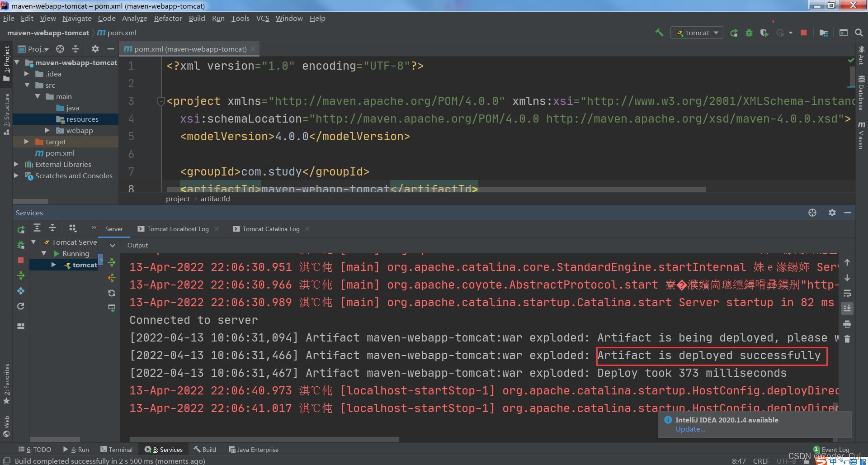The image size is (868, 465).
Task: Click the layout icon in Services left toolbar
Action: (x=21, y=326)
